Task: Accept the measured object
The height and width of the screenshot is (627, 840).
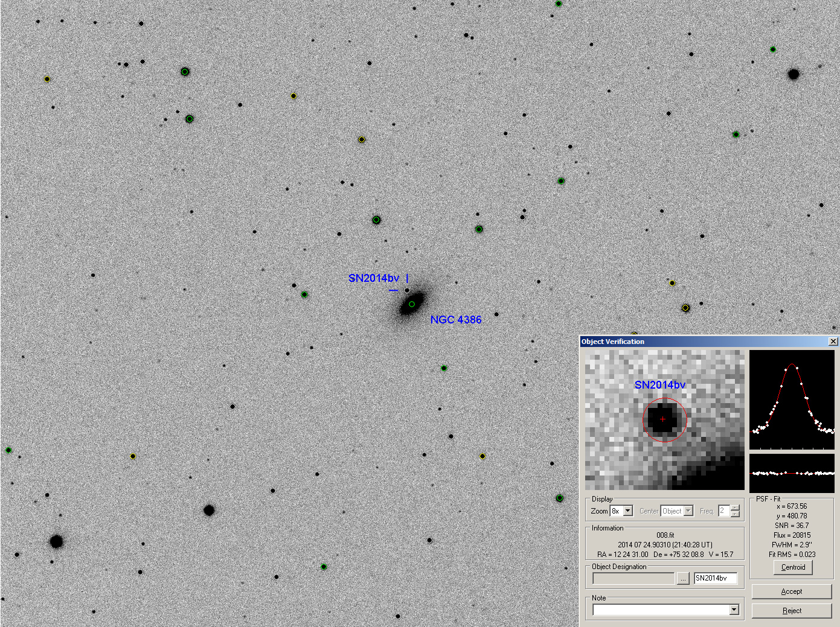Action: [792, 591]
